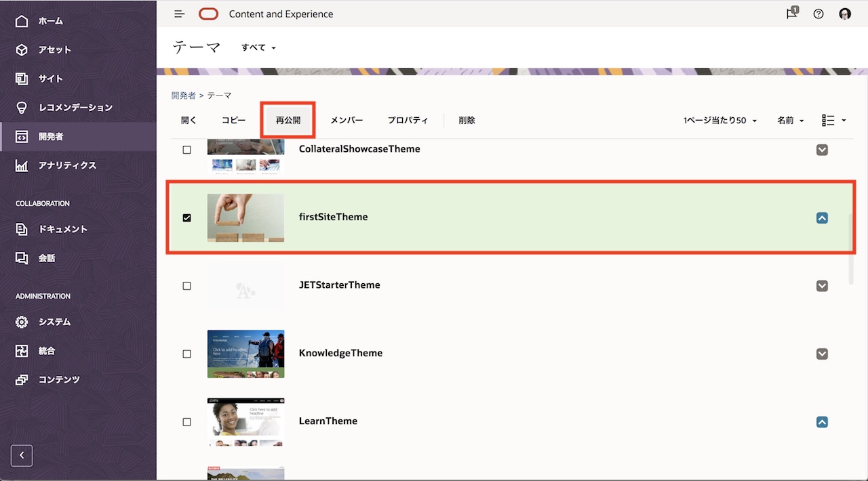Click the プロパティ toolbar item
This screenshot has width=868, height=481.
click(408, 120)
